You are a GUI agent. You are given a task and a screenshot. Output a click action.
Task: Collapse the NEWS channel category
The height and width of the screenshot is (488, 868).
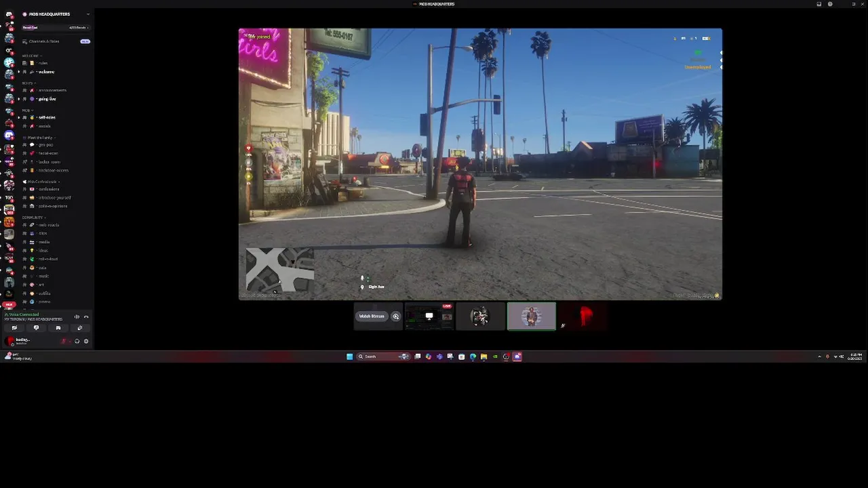click(x=28, y=83)
